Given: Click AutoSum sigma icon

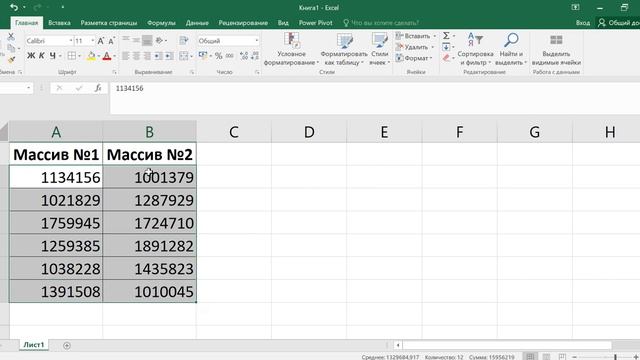Looking at the screenshot, I should click(x=447, y=36).
